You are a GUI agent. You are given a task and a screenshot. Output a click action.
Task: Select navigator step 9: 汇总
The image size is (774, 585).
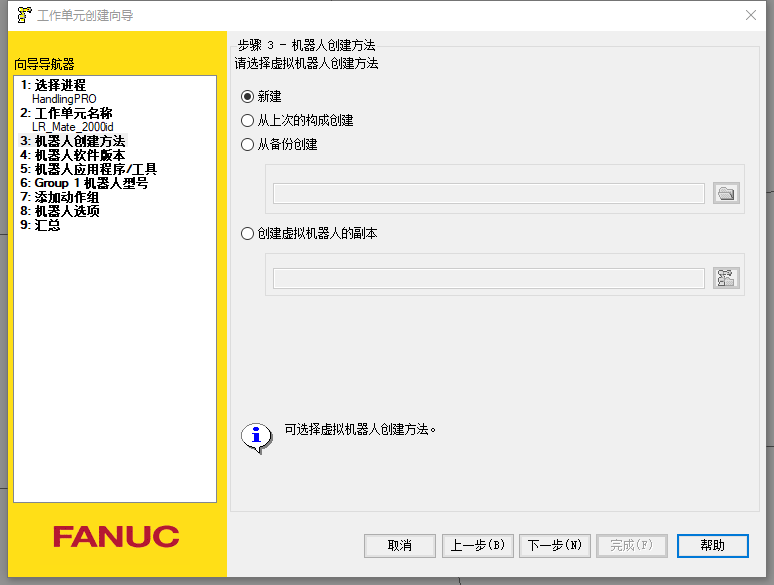pyautogui.click(x=40, y=225)
